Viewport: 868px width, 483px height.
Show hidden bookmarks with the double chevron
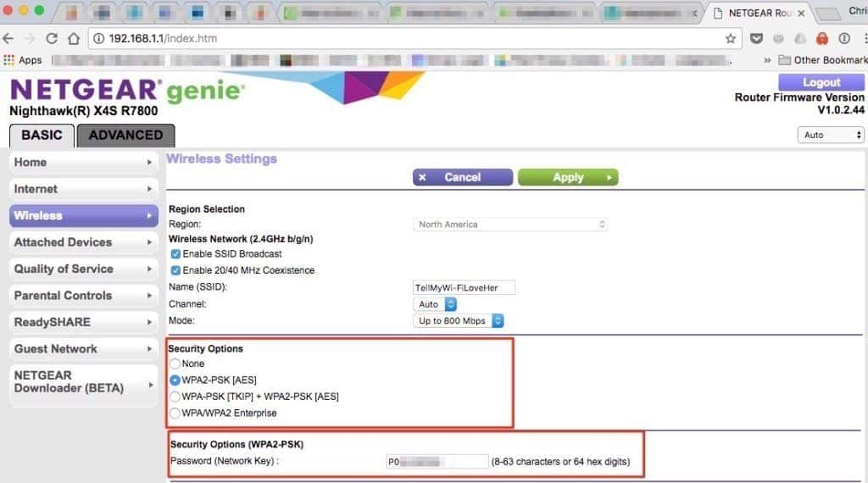click(x=767, y=60)
